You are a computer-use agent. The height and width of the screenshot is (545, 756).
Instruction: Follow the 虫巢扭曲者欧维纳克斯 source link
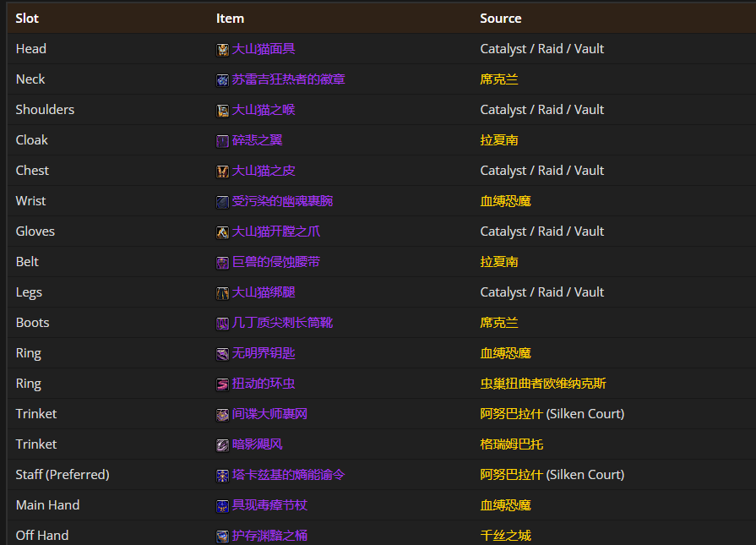tap(542, 384)
